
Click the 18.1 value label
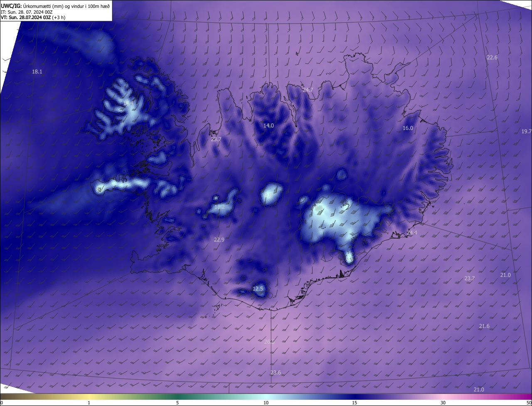pyautogui.click(x=37, y=72)
